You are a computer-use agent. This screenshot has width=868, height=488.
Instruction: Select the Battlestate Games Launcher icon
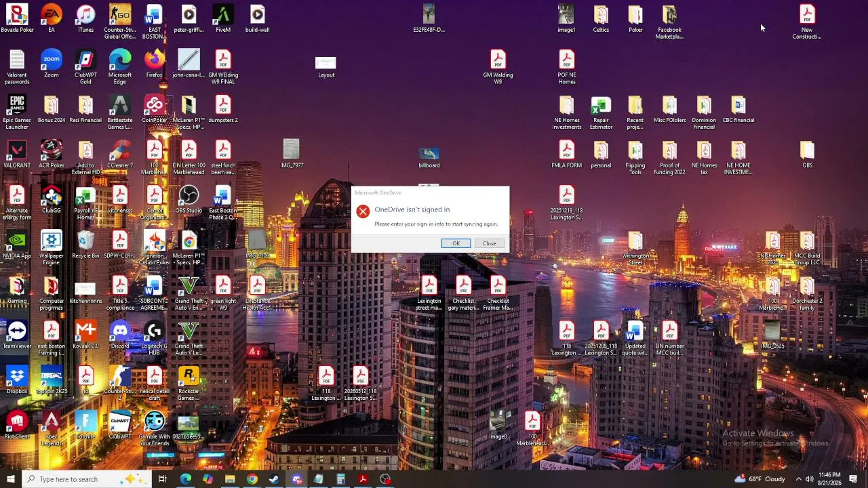120,113
